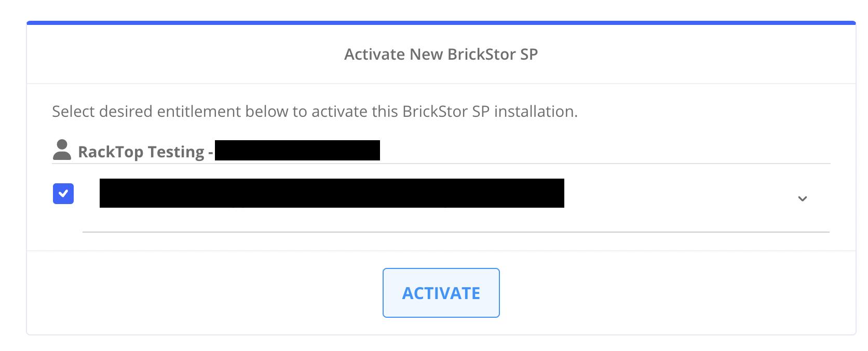Click the word "Activate" in the card title
868x351 pixels.
[374, 55]
